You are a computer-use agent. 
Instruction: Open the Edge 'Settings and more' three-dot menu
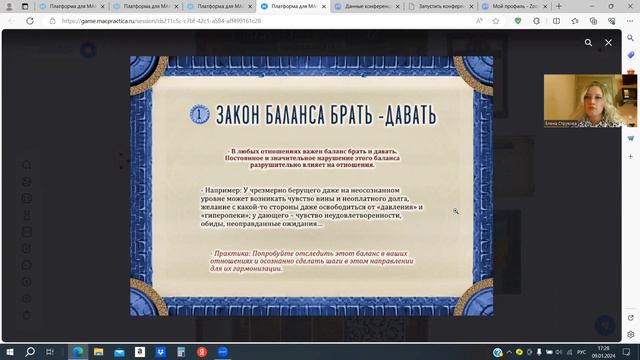[x=630, y=21]
